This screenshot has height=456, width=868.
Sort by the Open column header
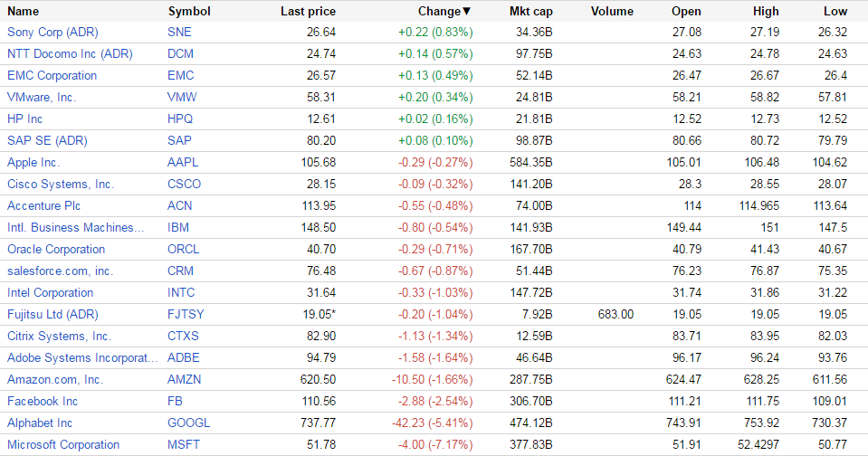tap(686, 12)
